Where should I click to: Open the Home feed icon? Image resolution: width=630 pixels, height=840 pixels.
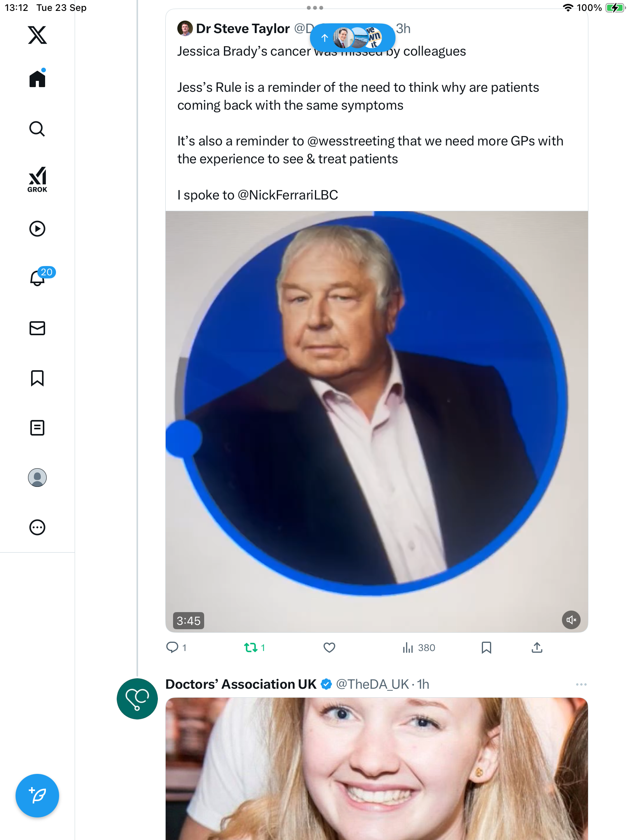click(x=37, y=79)
